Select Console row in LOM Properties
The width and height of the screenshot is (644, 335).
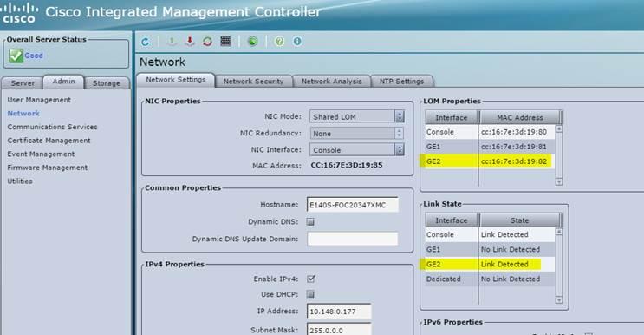[x=490, y=132]
